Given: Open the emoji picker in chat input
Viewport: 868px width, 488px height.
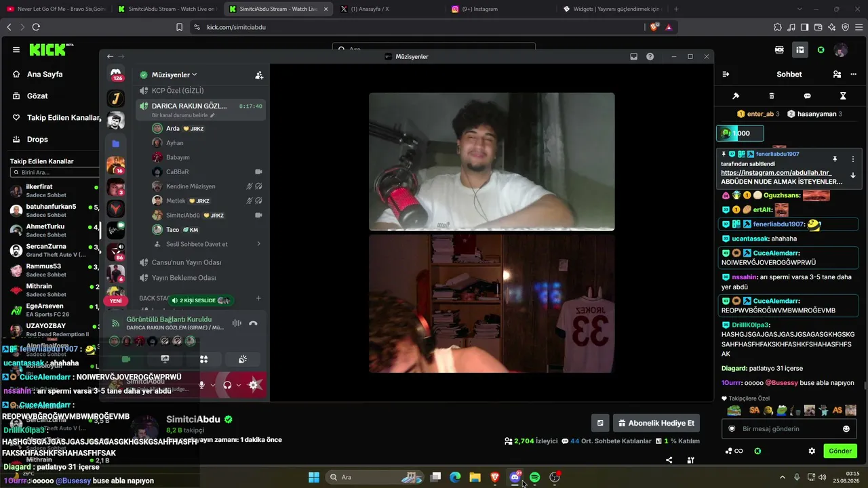Looking at the screenshot, I should click(846, 429).
